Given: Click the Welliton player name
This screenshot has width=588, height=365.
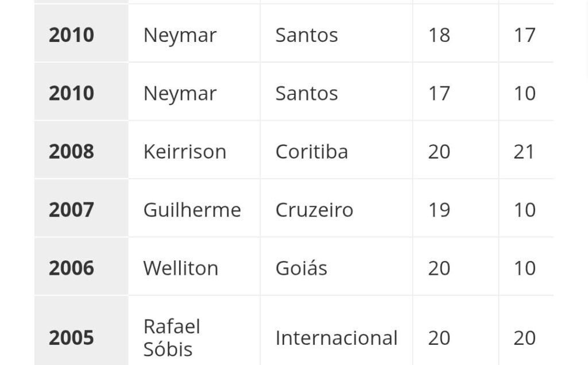Looking at the screenshot, I should 180,268.
